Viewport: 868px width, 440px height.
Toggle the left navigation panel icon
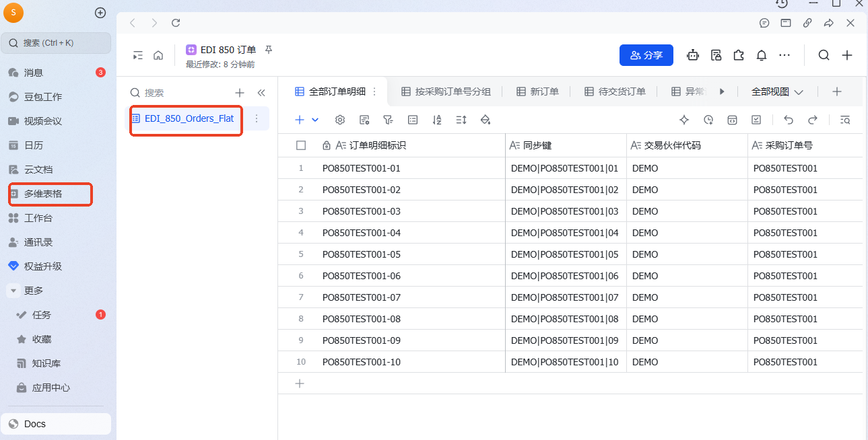[138, 55]
